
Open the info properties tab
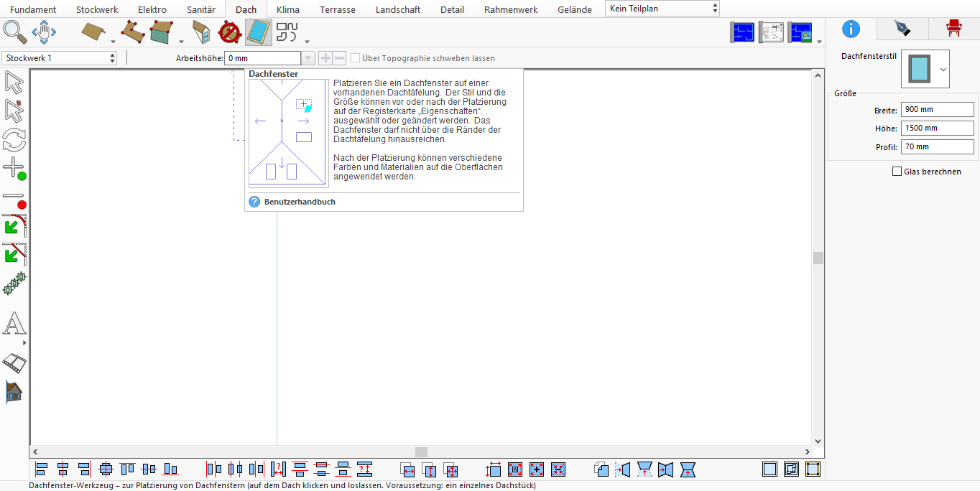pos(851,29)
